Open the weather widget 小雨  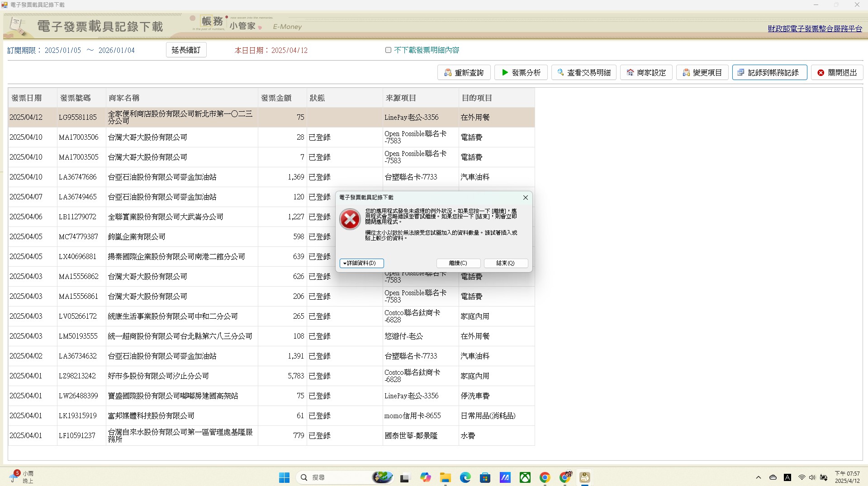tap(22, 477)
